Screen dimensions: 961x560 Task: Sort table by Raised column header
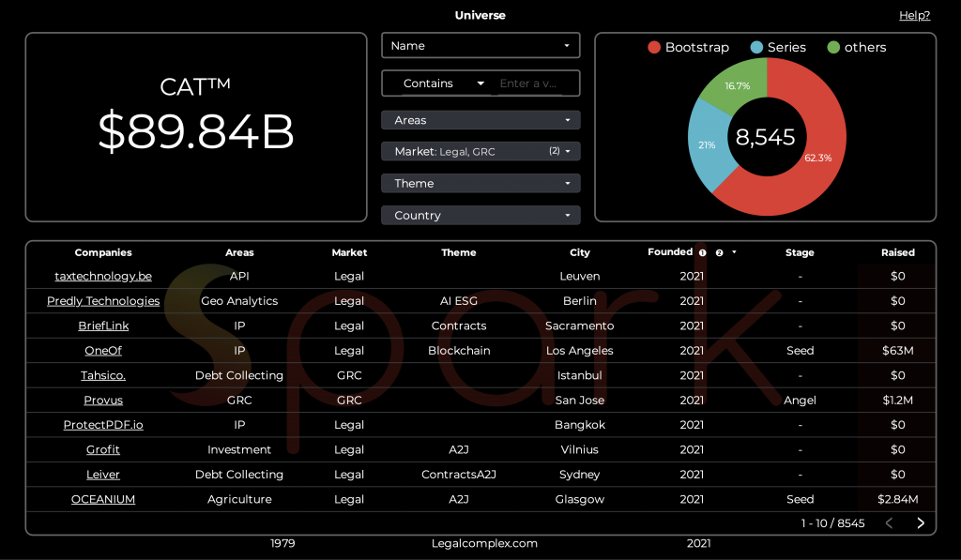[x=897, y=252]
